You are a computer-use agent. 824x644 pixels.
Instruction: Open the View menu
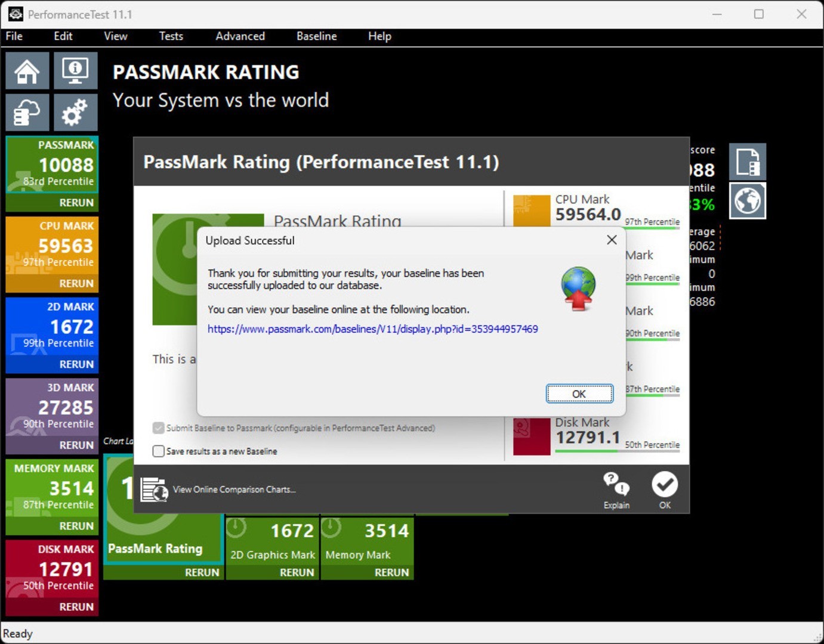(116, 36)
